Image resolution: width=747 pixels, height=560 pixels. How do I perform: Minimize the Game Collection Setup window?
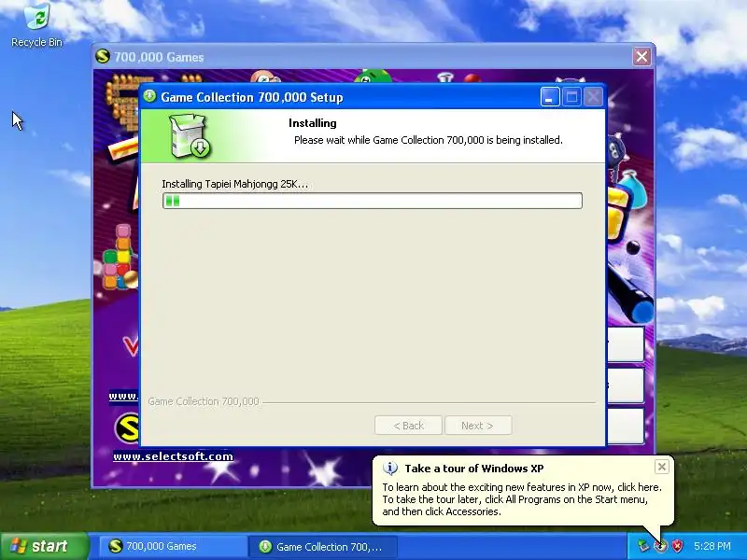[550, 97]
